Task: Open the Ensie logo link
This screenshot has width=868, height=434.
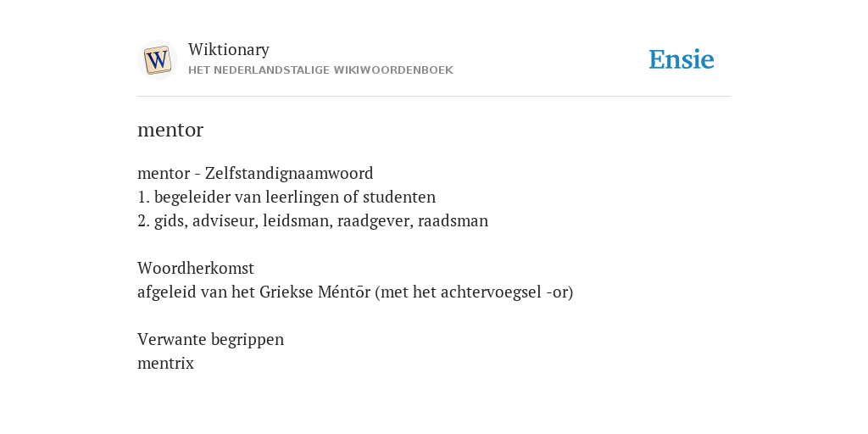Action: (x=681, y=59)
